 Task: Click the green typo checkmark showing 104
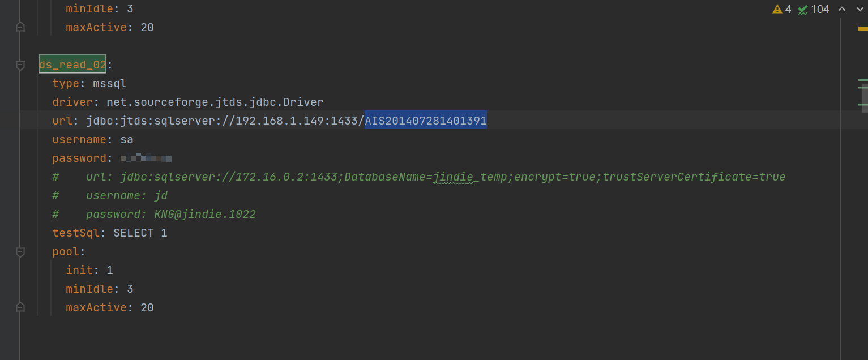(x=813, y=9)
